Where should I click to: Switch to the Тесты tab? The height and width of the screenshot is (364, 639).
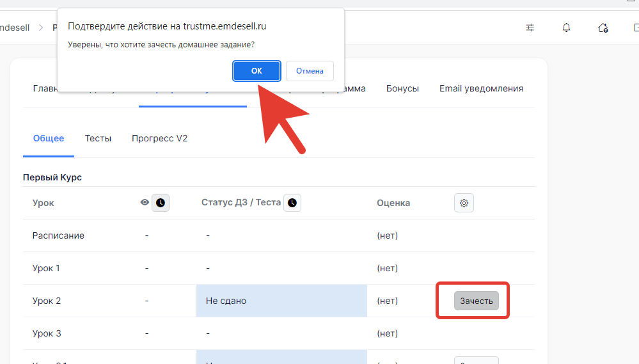tap(98, 138)
